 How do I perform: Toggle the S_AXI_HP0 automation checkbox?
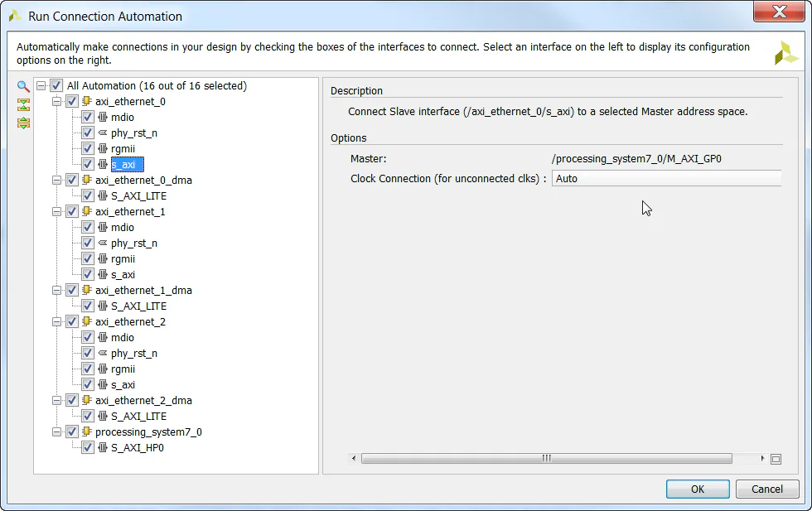click(x=87, y=447)
